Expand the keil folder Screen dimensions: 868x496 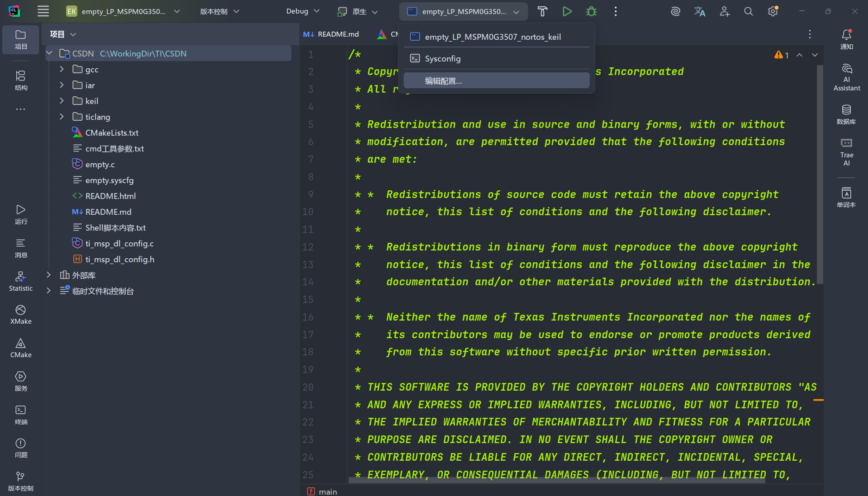point(62,101)
